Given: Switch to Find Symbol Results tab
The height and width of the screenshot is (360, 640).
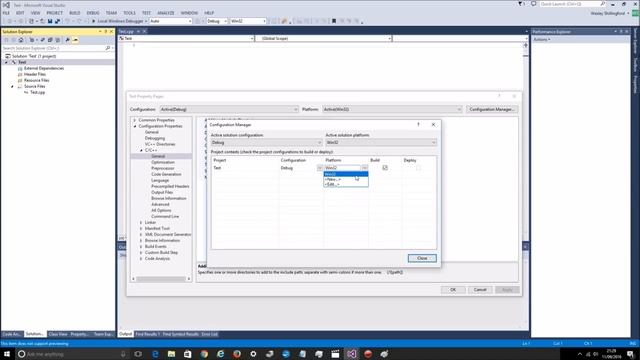Looking at the screenshot, I should coord(180,334).
